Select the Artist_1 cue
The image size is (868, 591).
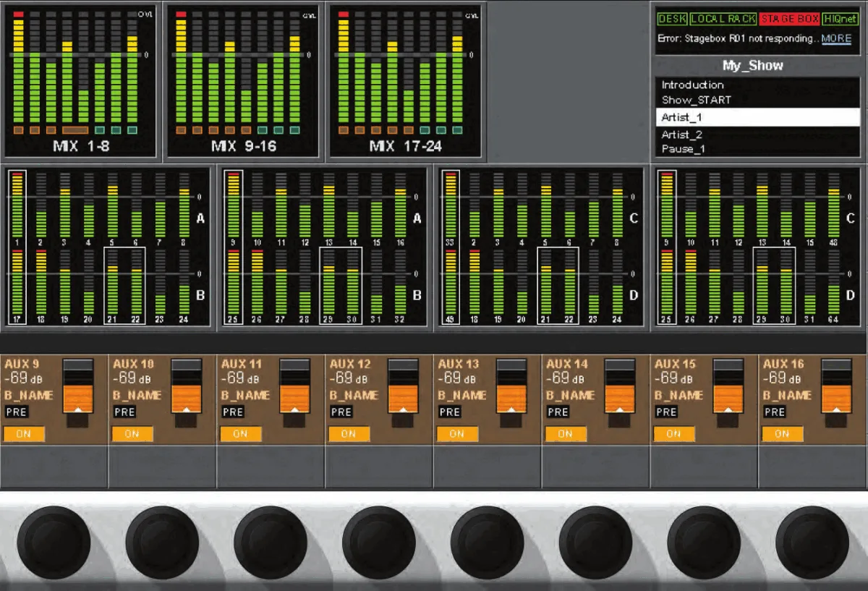click(x=758, y=117)
